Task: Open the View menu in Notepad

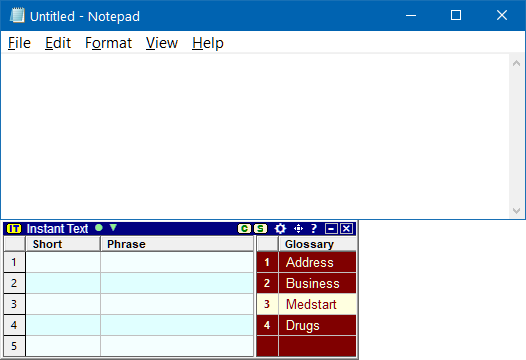Action: (162, 43)
